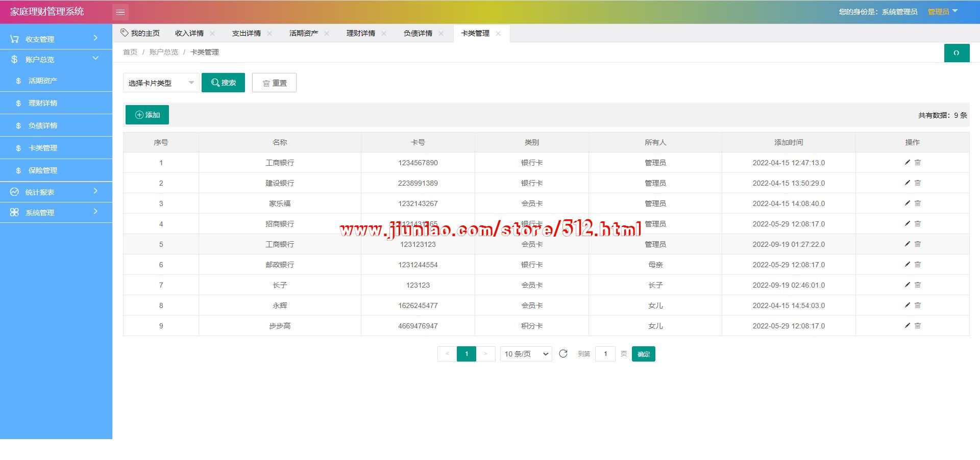Click the hamburger menu collapse icon
This screenshot has height=460, width=980.
pos(120,12)
